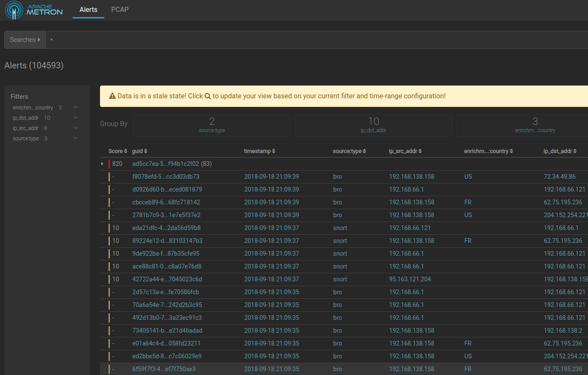Screen dimensions: 588x375
Task: Click the search icon in stale data warning
Action: point(208,96)
